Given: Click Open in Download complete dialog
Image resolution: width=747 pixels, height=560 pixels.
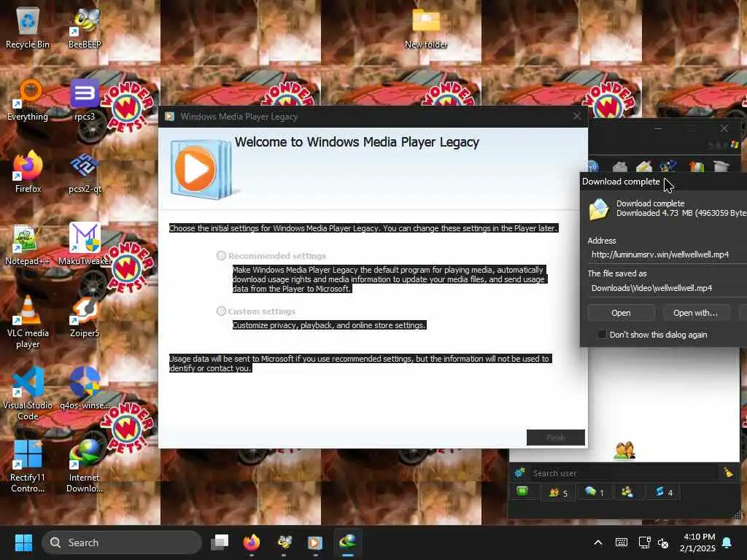Looking at the screenshot, I should 621,313.
